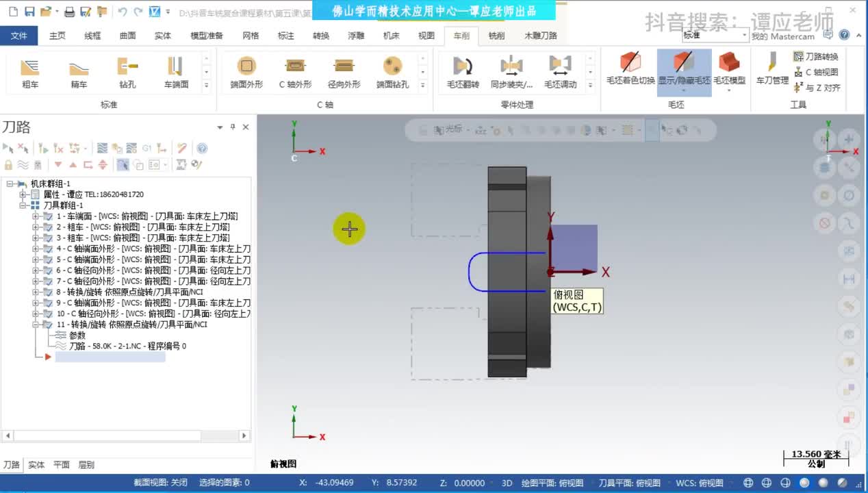Screen dimensions: 868x493
Task: Open 参数 parameters under operation 11
Action: (x=77, y=335)
